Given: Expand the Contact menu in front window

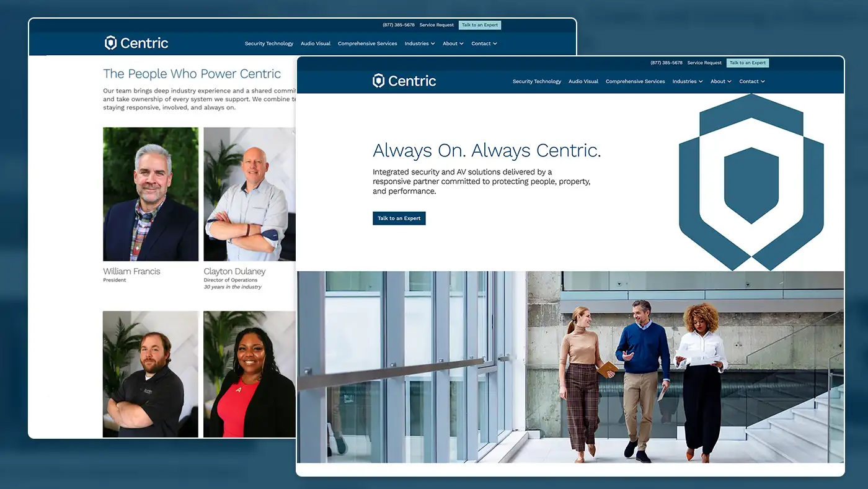Looking at the screenshot, I should (752, 81).
